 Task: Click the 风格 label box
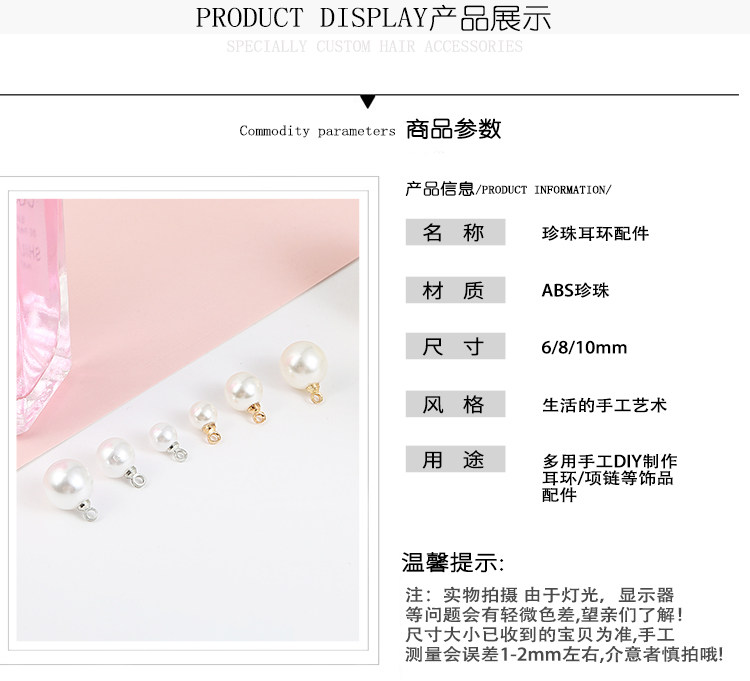[455, 404]
